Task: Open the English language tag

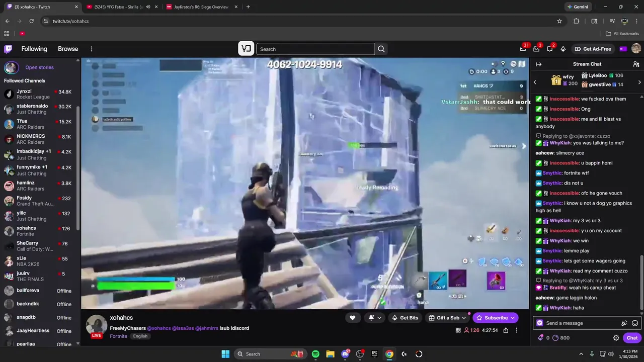Action: [x=140, y=336]
